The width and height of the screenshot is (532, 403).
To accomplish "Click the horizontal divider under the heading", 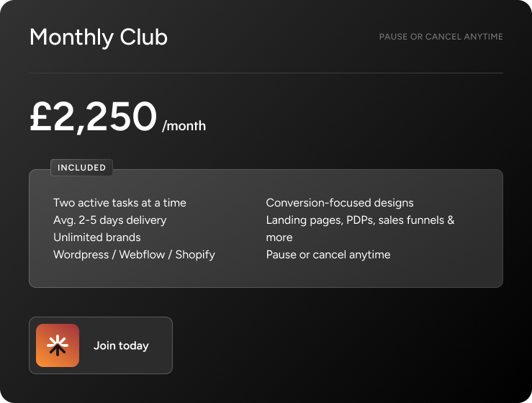I will (266, 73).
